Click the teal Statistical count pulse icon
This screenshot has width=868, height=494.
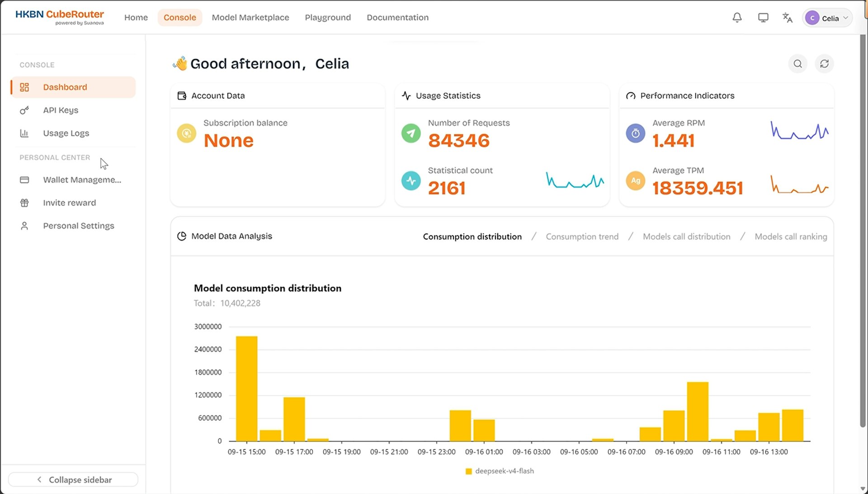click(x=411, y=181)
